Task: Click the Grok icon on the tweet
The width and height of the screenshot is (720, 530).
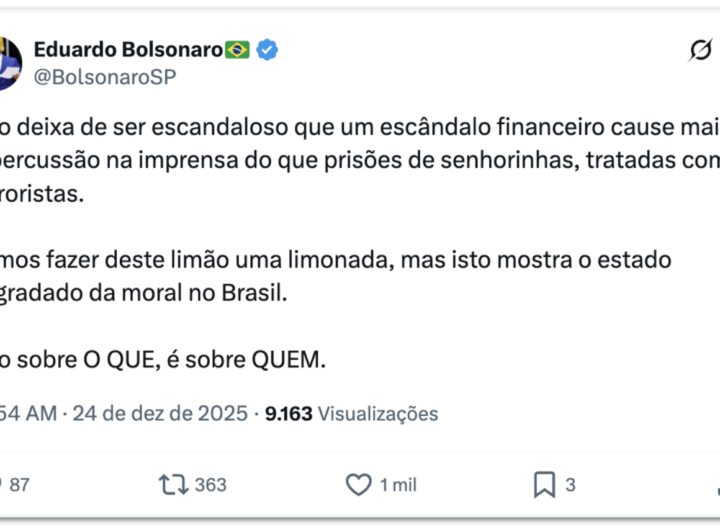Action: (x=700, y=51)
